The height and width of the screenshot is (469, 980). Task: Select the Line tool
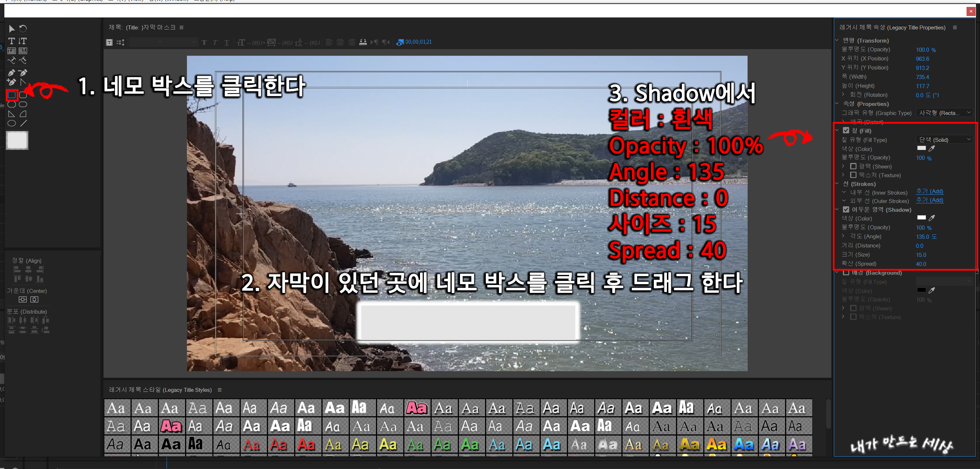point(23,123)
